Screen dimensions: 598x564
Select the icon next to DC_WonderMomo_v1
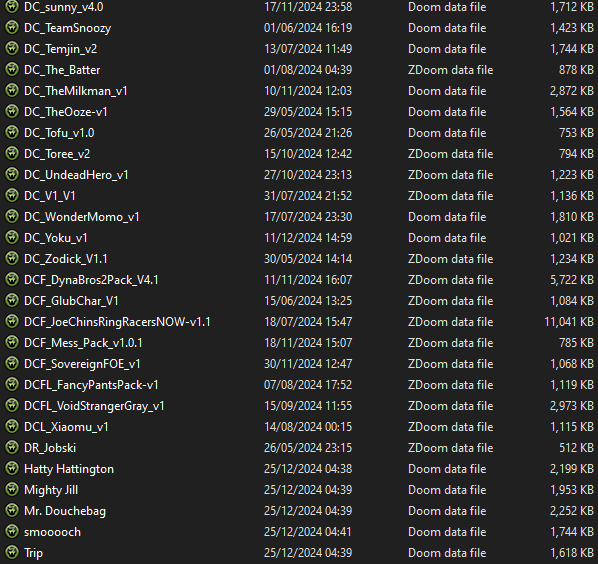pyautogui.click(x=12, y=217)
